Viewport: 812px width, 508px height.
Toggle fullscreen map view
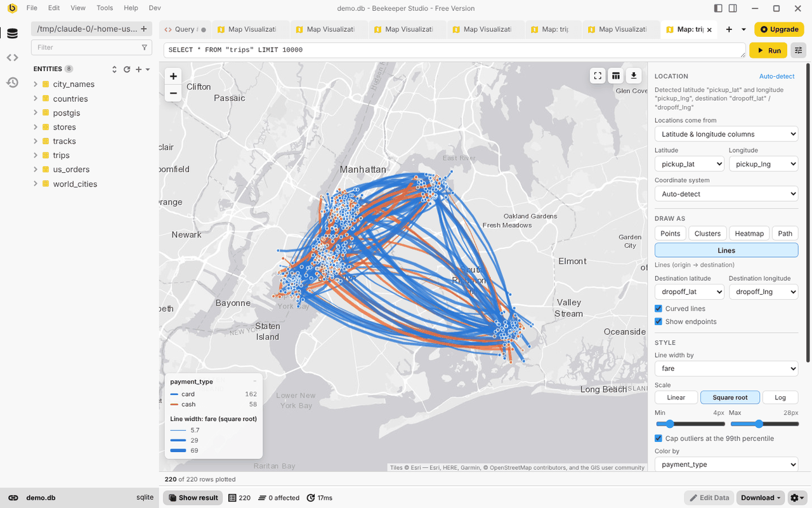tap(598, 76)
